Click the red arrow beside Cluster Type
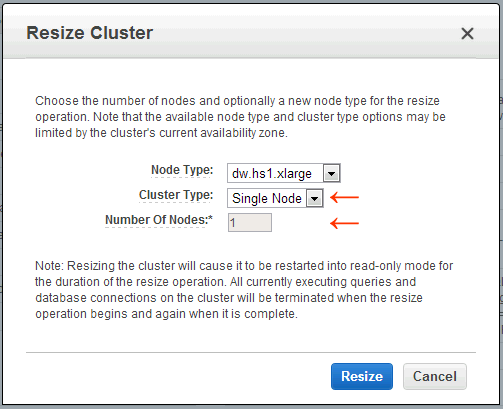 344,197
